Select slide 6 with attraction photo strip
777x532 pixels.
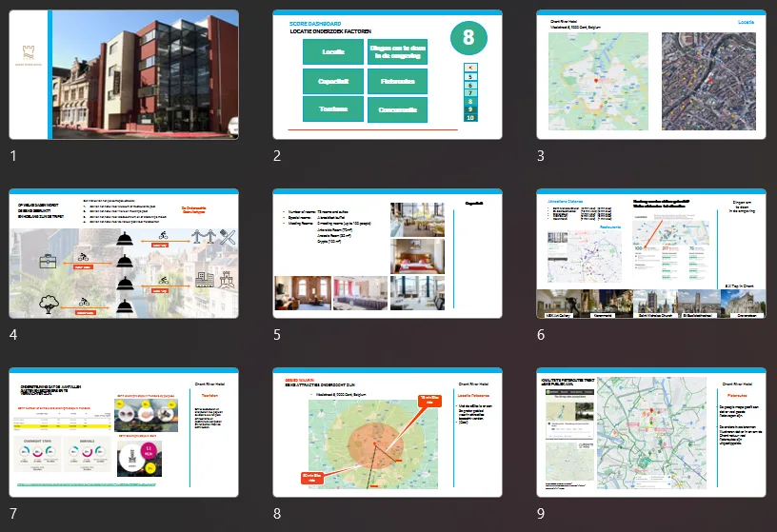click(x=651, y=253)
